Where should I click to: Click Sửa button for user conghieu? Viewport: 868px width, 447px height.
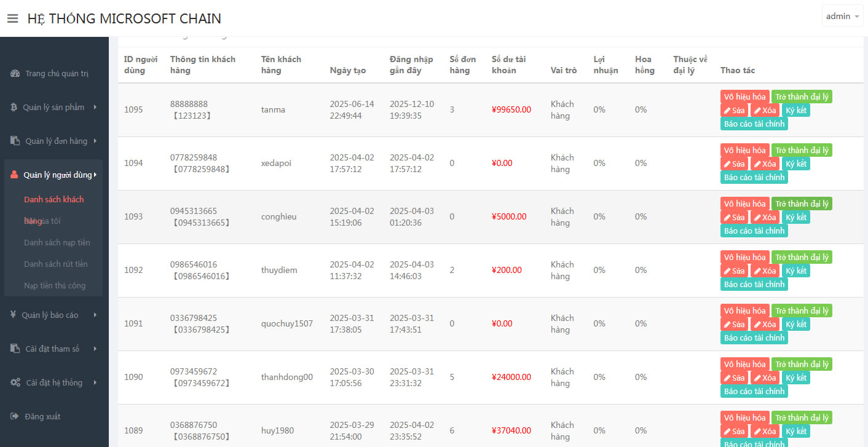coord(734,217)
